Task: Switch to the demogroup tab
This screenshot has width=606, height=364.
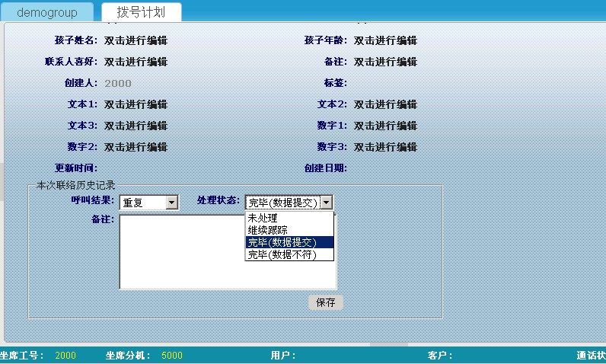Action: 47,12
